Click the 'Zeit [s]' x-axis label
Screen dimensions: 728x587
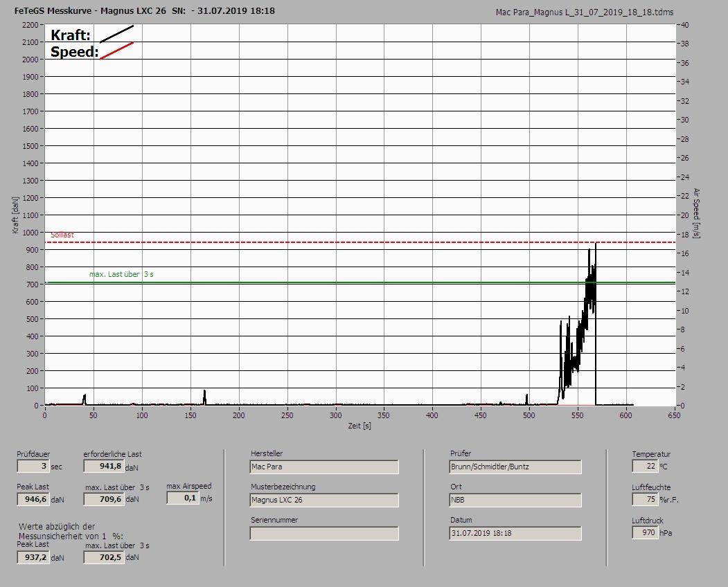pos(359,426)
